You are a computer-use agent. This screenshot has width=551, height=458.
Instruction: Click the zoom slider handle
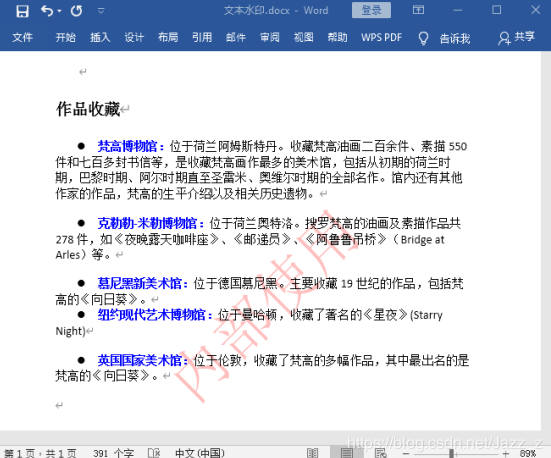click(451, 453)
